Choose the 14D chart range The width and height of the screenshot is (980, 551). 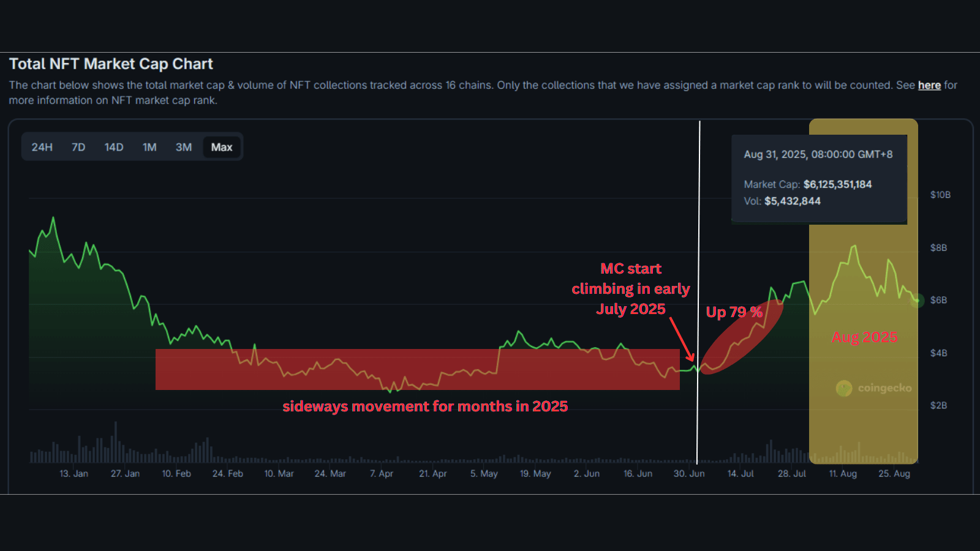(x=114, y=147)
